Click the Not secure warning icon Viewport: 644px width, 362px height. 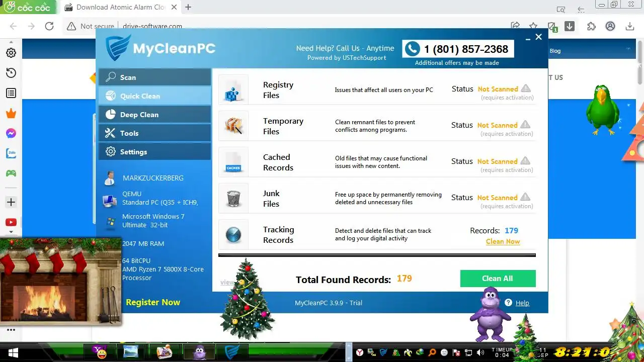coord(71,26)
